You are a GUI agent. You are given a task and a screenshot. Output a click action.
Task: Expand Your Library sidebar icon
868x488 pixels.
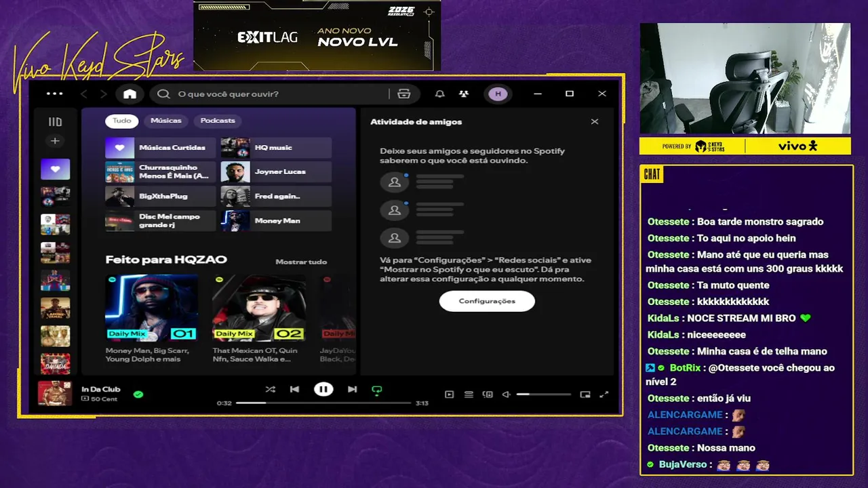[55, 122]
